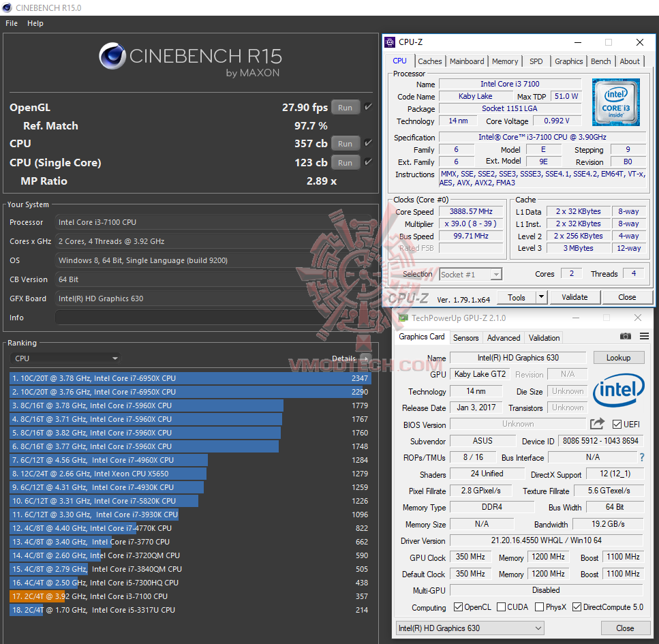Click the Bus Interface question mark in GPU-Z
Viewport: 659px width, 644px height.
[642, 457]
